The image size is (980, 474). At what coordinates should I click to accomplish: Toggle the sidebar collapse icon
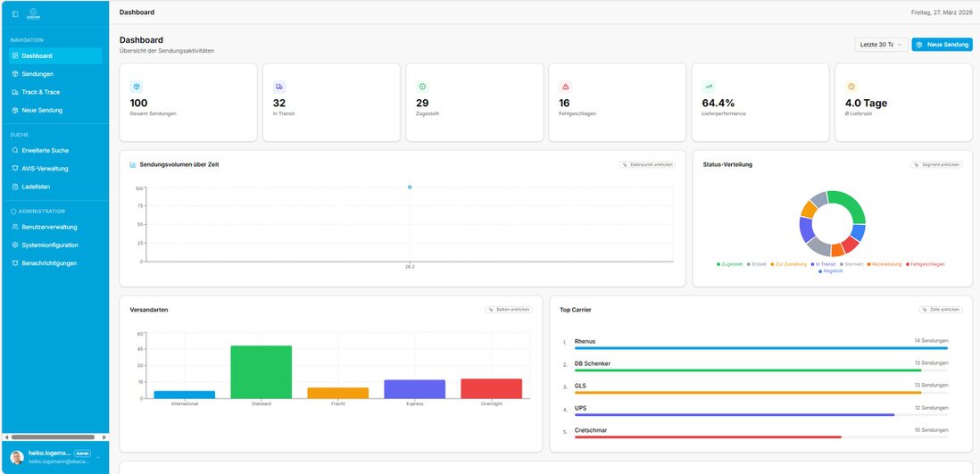(x=15, y=13)
